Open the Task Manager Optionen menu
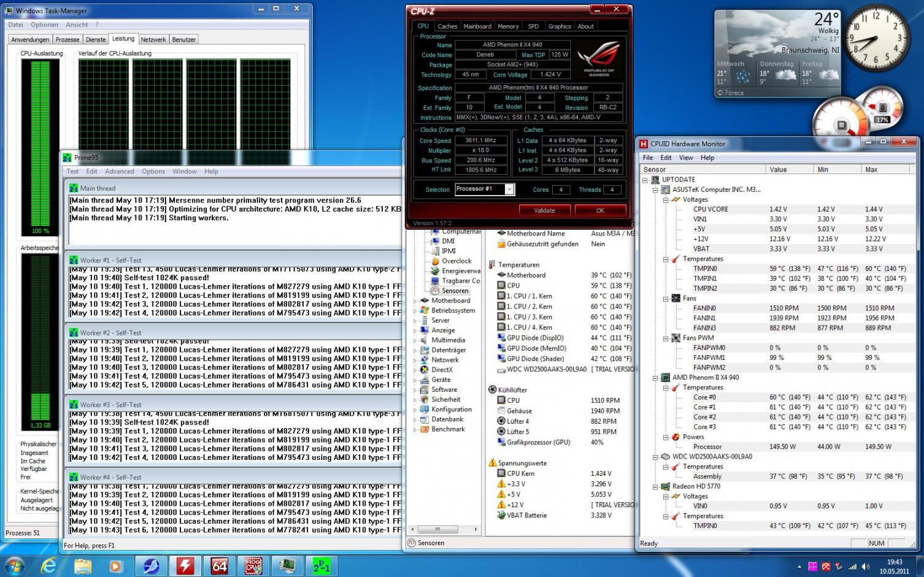Screen dimensions: 924x577 [x=44, y=25]
